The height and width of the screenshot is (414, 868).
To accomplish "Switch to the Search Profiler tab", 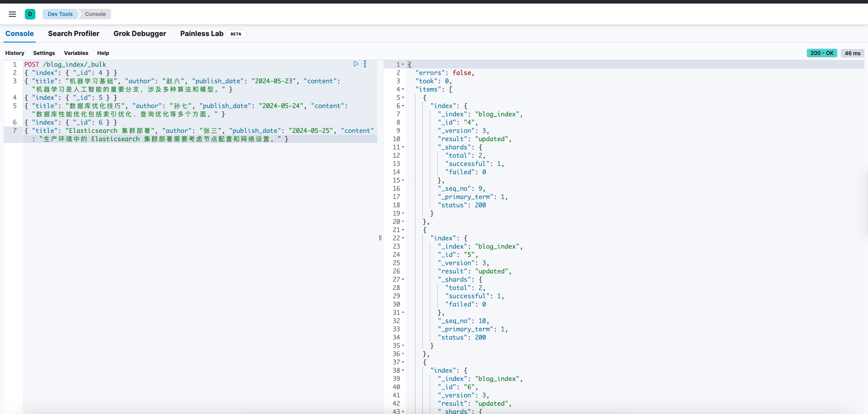I will (x=74, y=34).
